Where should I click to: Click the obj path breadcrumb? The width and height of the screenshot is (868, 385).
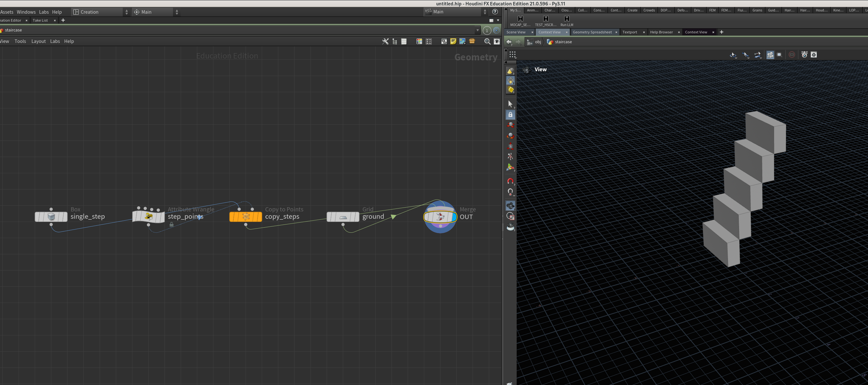(534, 42)
